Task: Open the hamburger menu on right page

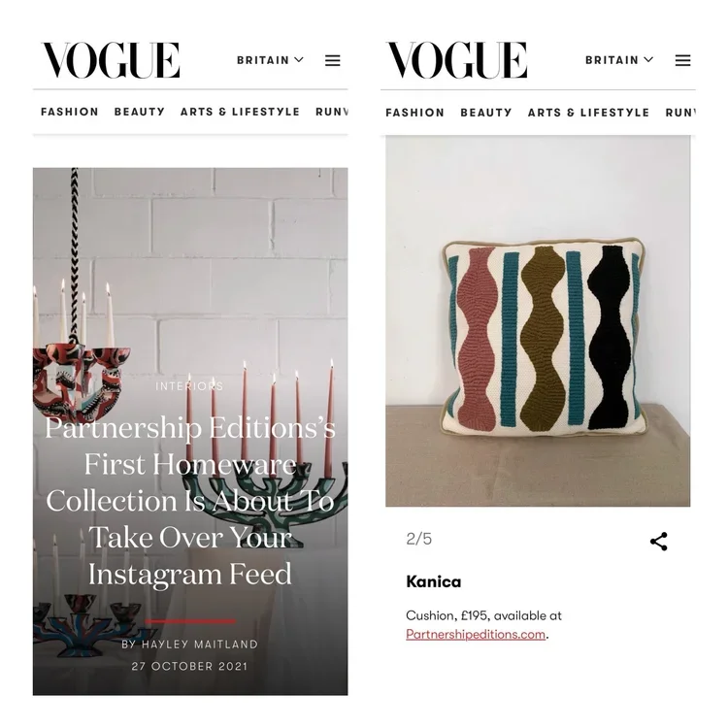Action: tap(682, 60)
